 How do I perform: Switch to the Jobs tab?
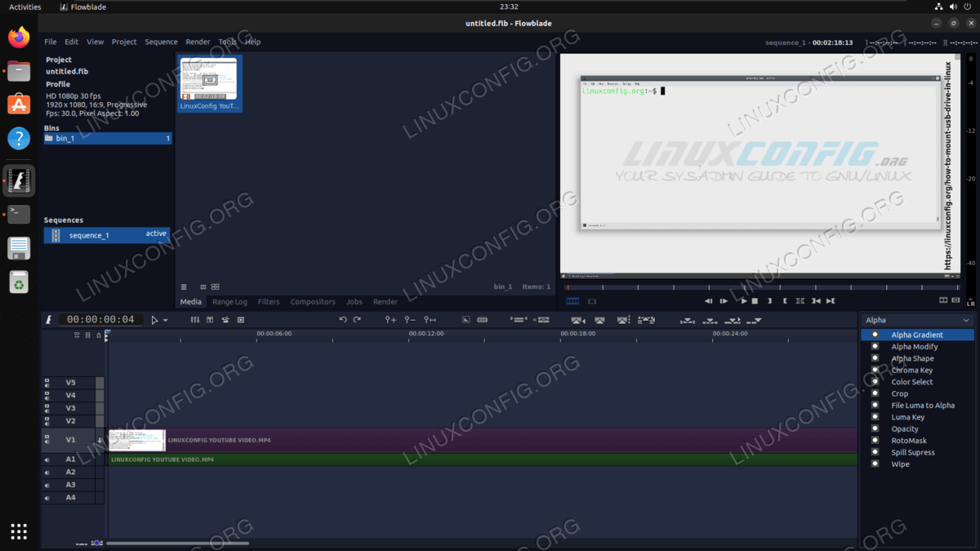[x=354, y=302]
